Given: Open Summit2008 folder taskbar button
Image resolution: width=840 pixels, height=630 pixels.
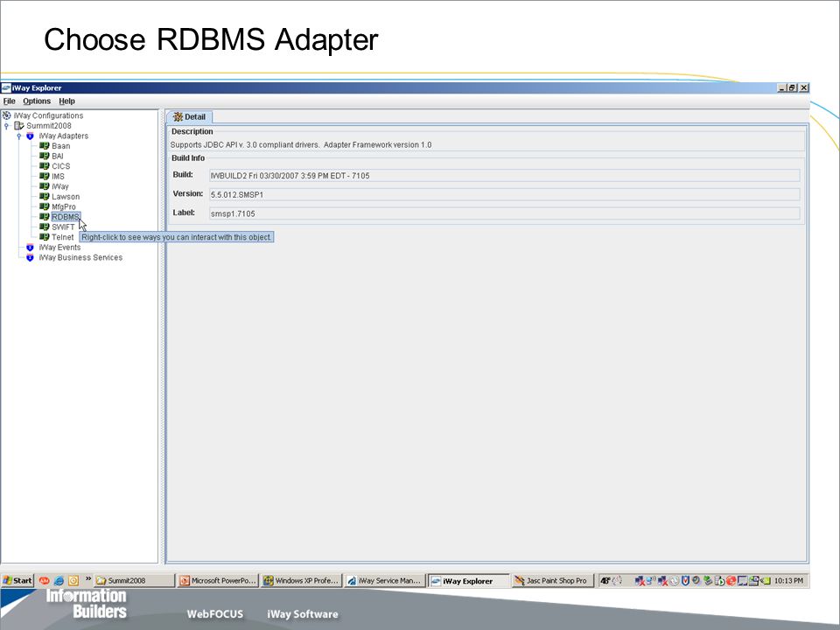Looking at the screenshot, I should 135,581.
